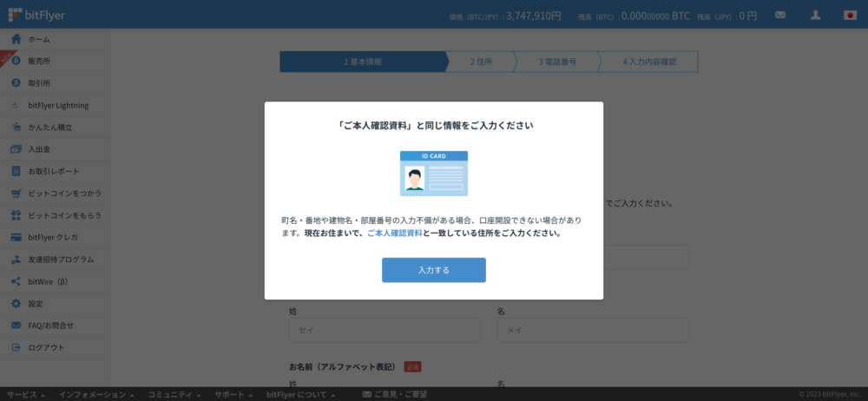Viewport: 868px width, 401px height.
Task: Click the ID card illustration
Action: [433, 174]
